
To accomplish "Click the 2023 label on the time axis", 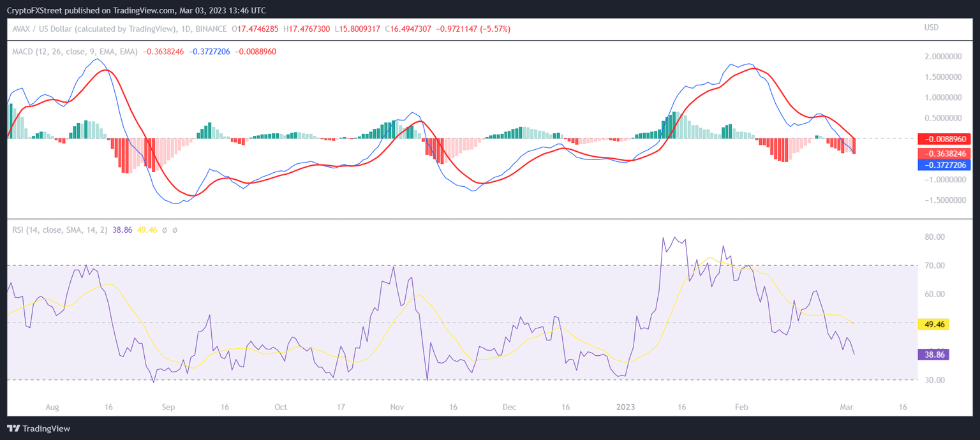I will point(625,407).
